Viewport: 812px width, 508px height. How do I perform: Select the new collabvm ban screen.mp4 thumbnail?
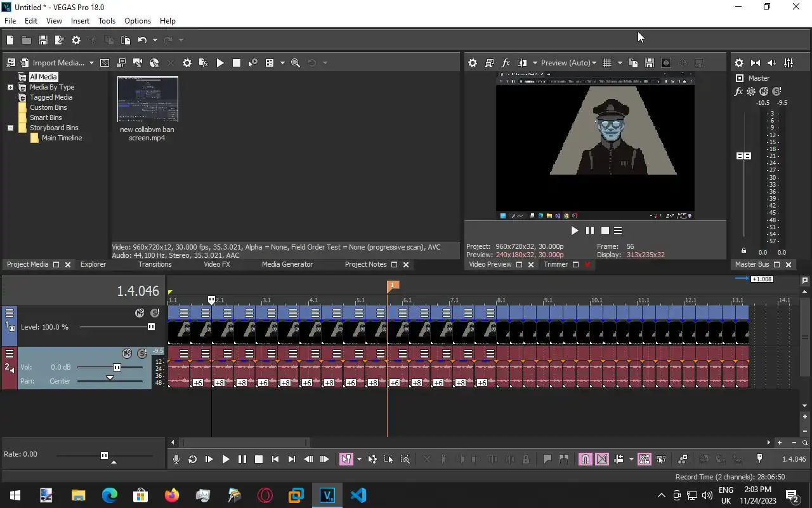point(147,99)
